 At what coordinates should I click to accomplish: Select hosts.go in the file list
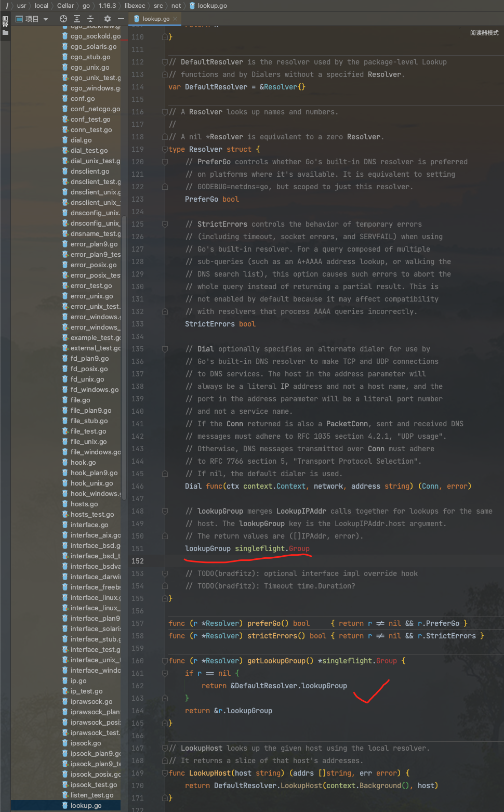click(84, 504)
